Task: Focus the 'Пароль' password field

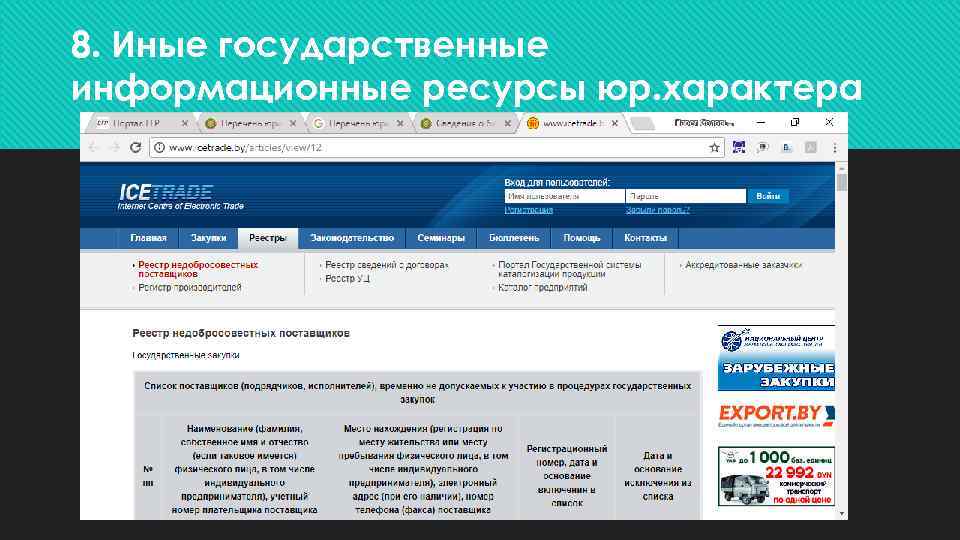Action: [686, 196]
